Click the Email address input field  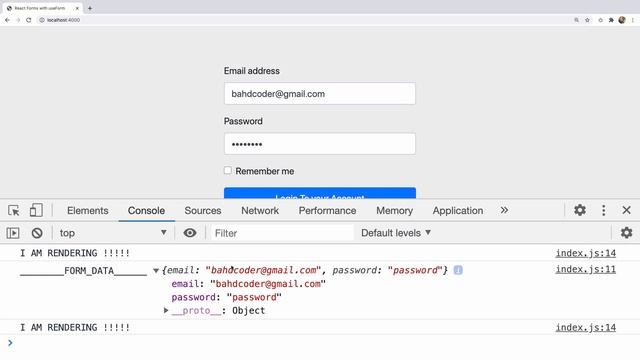tap(320, 94)
